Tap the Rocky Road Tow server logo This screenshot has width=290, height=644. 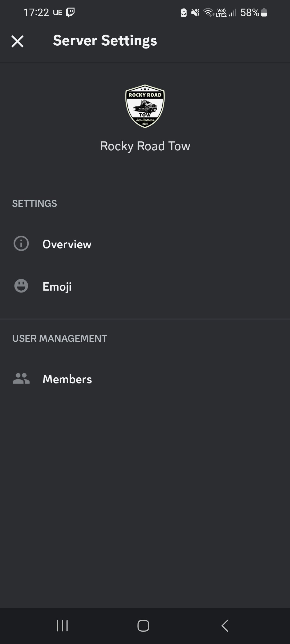[145, 106]
